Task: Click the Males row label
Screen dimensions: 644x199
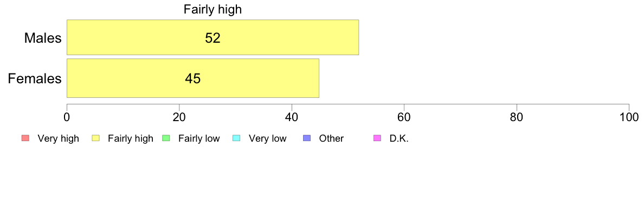Action: [43, 38]
